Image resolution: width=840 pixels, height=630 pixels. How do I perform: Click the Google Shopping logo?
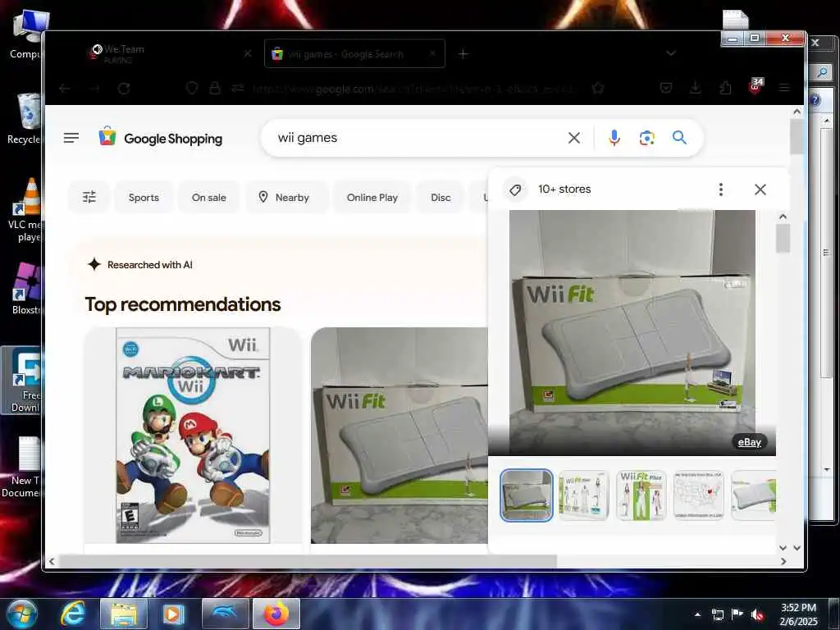tap(160, 138)
